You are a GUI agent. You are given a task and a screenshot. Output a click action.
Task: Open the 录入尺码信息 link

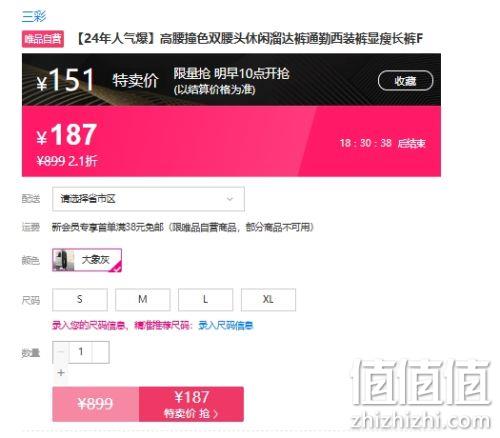pos(226,325)
